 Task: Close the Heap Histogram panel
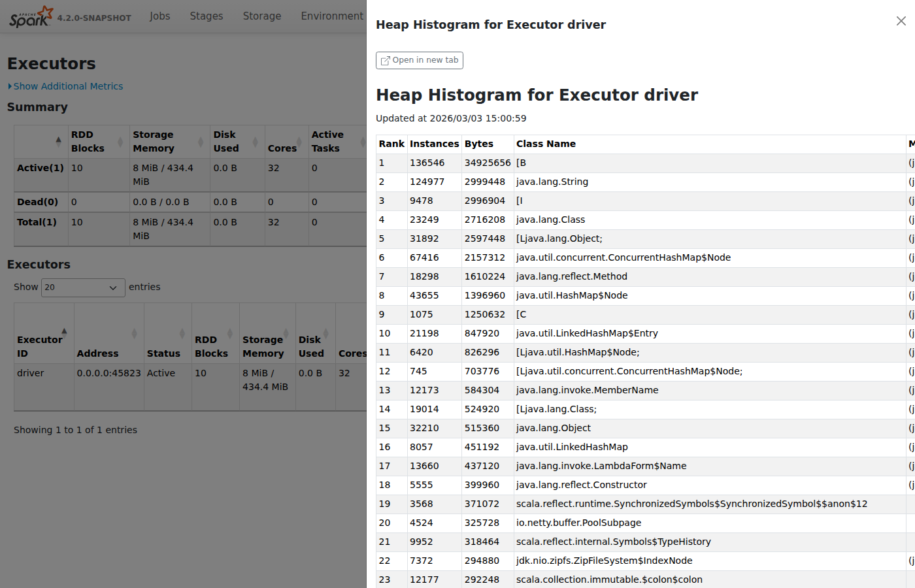point(901,21)
